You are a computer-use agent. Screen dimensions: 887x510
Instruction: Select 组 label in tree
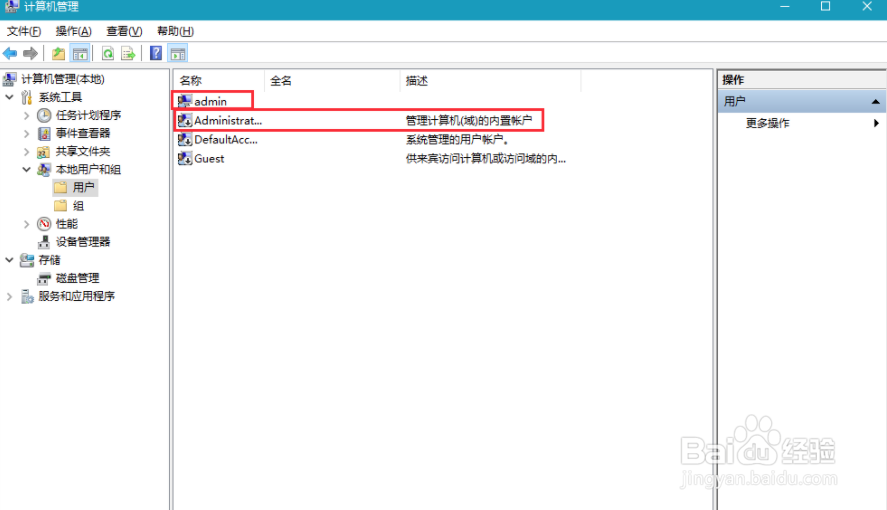(78, 206)
